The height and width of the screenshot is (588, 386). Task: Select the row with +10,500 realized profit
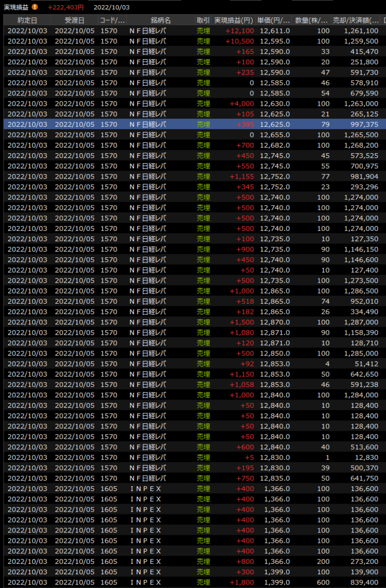tap(193, 41)
